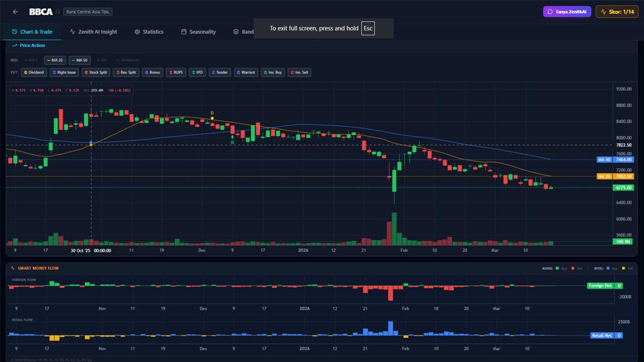This screenshot has height=362, width=644.
Task: Click the crosshair price label 7822.50
Action: pyautogui.click(x=623, y=145)
